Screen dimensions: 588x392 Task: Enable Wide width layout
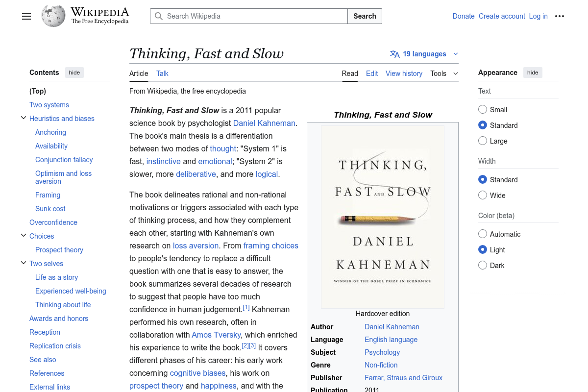482,195
